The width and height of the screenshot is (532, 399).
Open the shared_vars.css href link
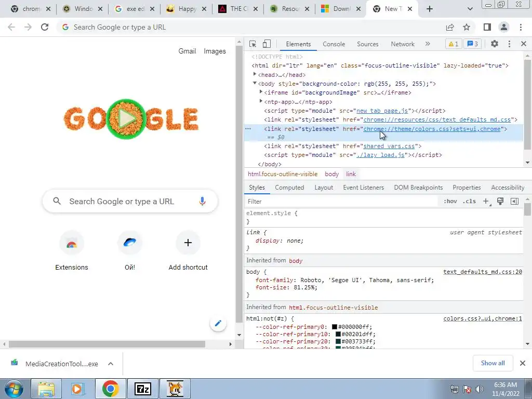389,146
